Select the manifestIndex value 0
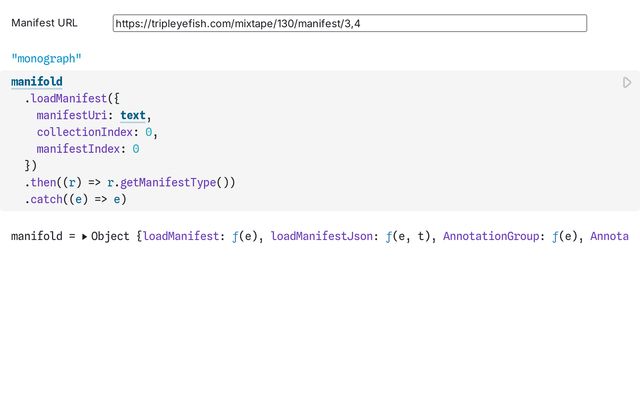The width and height of the screenshot is (640, 400). 136,149
